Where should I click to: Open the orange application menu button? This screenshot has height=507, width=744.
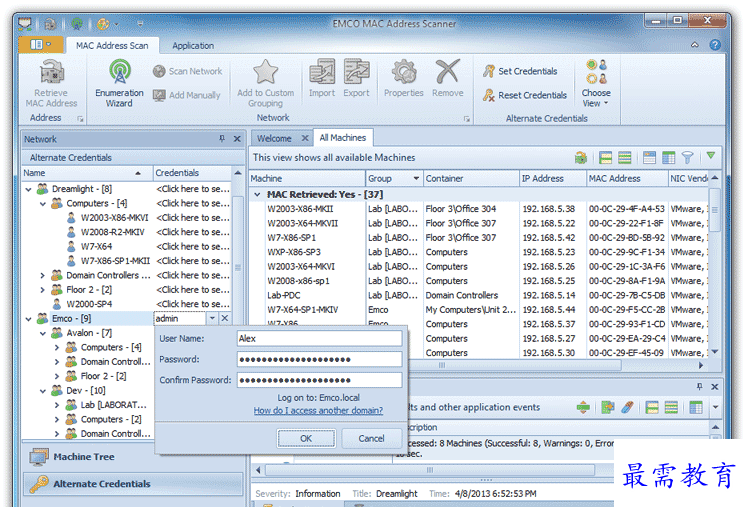(x=41, y=45)
